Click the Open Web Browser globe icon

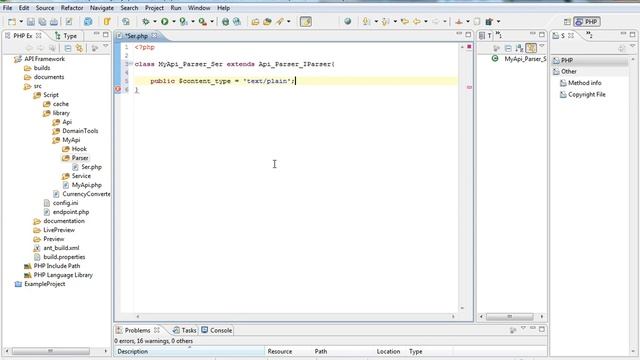pos(347,22)
